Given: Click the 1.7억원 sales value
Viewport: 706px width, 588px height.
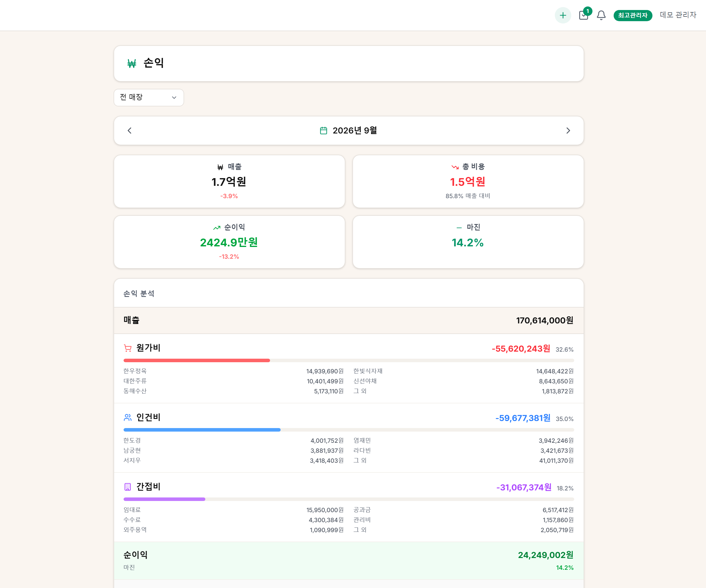Looking at the screenshot, I should tap(229, 182).
